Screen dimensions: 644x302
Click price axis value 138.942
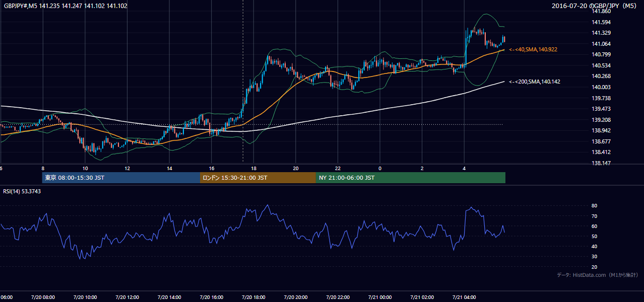602,130
